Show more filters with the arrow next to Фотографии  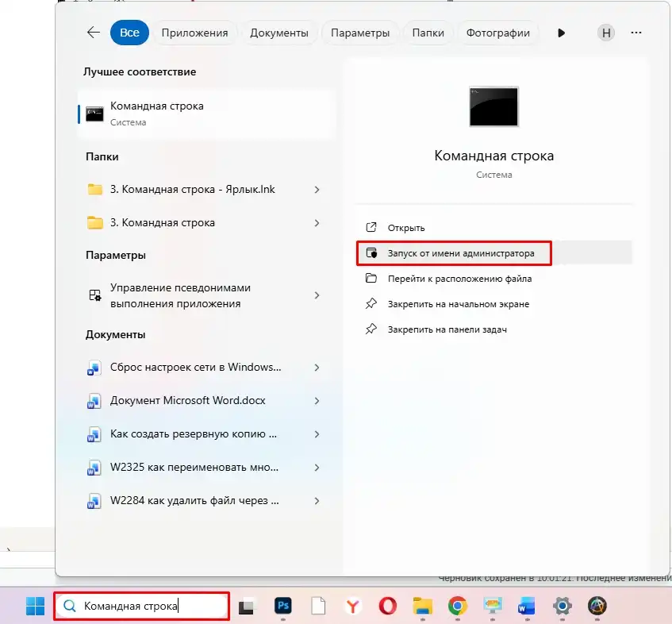tap(561, 33)
